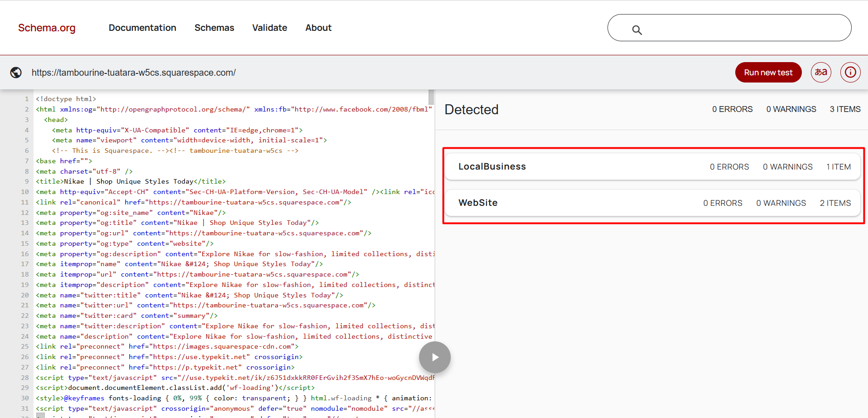
Task: Click the tested URL text
Action: [134, 73]
